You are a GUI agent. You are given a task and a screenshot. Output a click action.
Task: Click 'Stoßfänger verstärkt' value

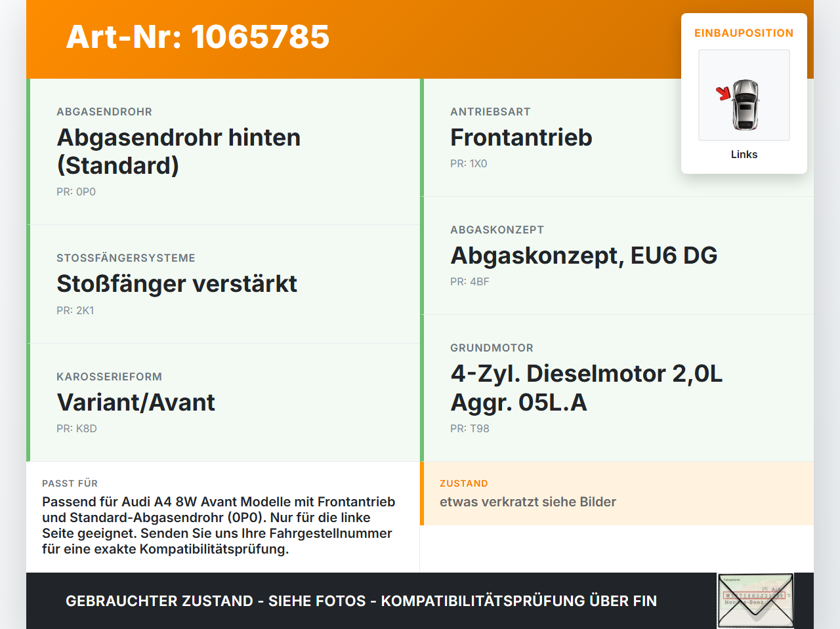177,284
